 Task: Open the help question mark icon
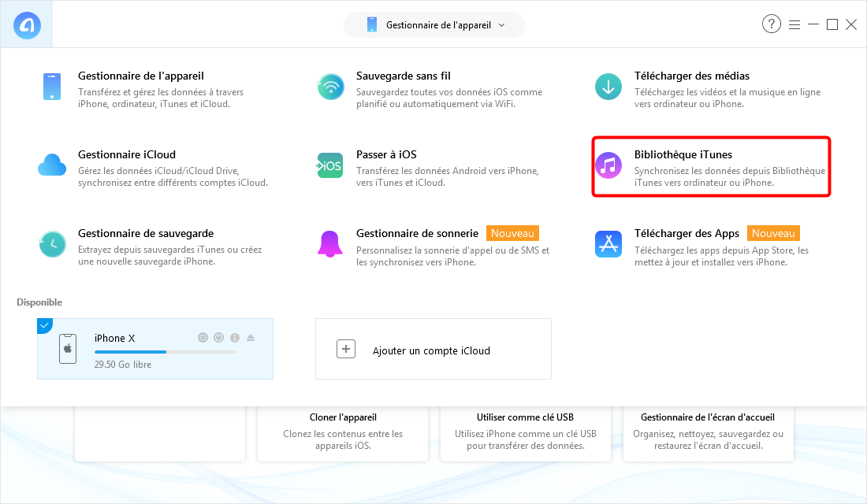pyautogui.click(x=771, y=24)
